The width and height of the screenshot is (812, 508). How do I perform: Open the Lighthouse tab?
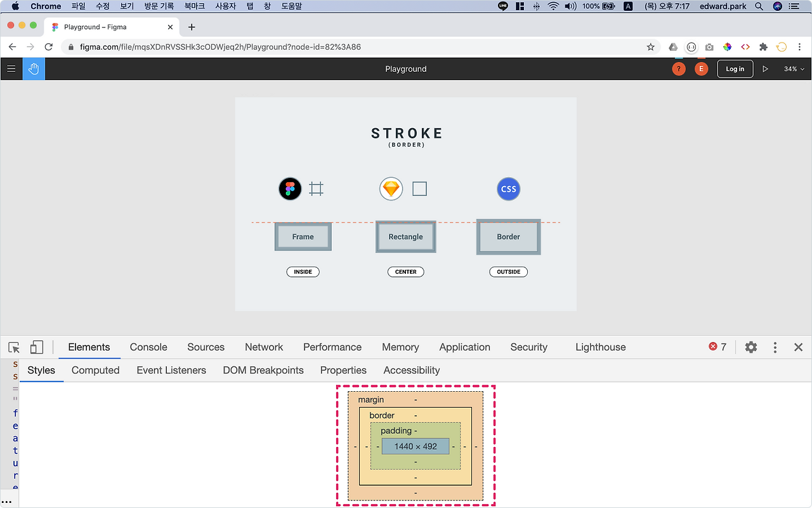601,347
